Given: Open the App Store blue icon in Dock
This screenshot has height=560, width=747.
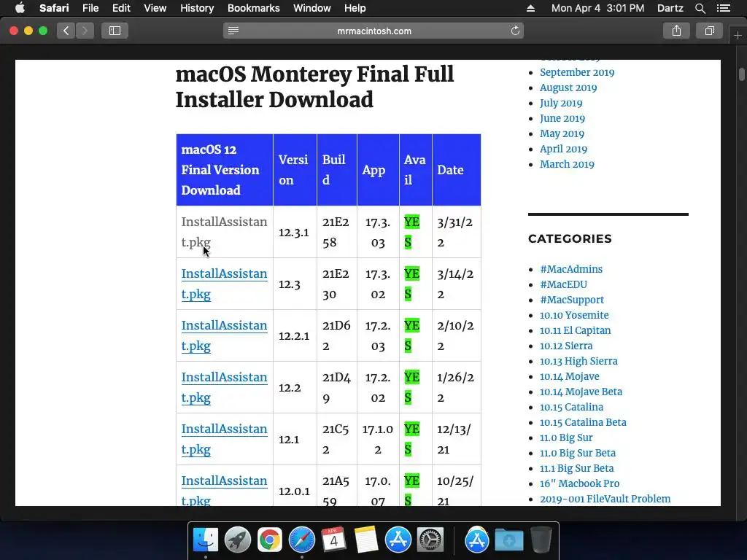Looking at the screenshot, I should [398, 540].
